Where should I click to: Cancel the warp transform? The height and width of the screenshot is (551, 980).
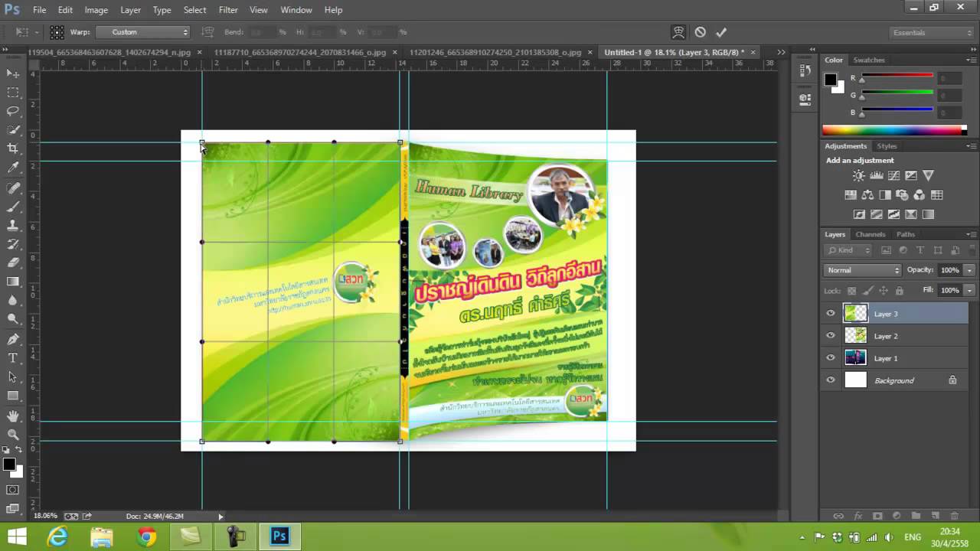(700, 32)
